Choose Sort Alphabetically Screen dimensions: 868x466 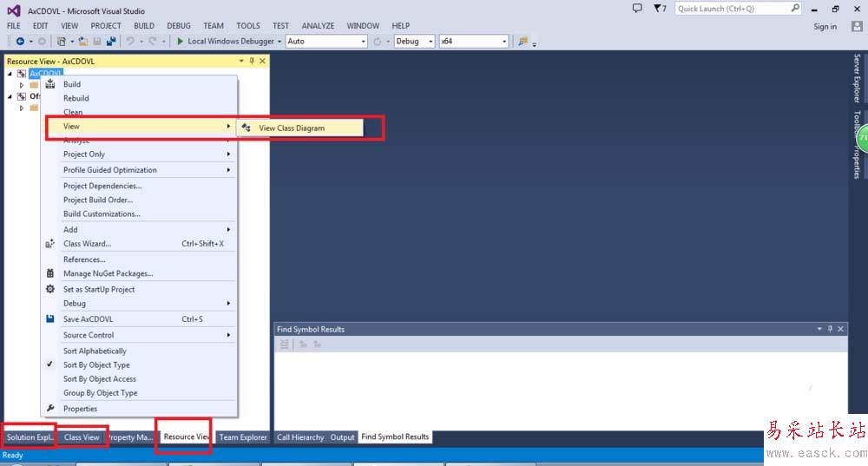coord(140,351)
